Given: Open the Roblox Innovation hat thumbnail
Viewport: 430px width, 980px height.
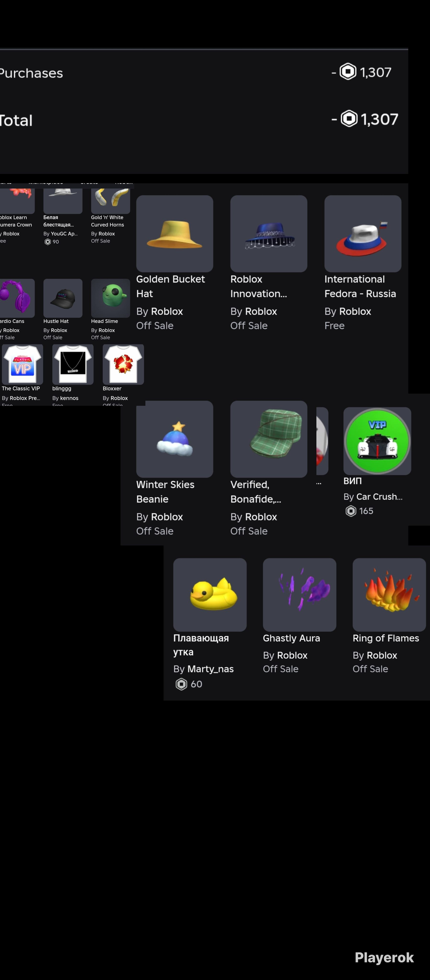Looking at the screenshot, I should coord(269,234).
